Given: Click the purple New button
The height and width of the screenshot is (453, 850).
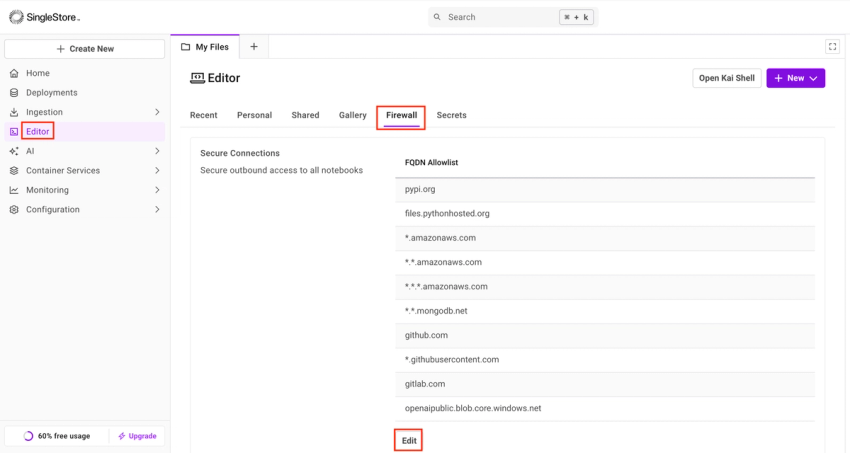Looking at the screenshot, I should pos(795,78).
